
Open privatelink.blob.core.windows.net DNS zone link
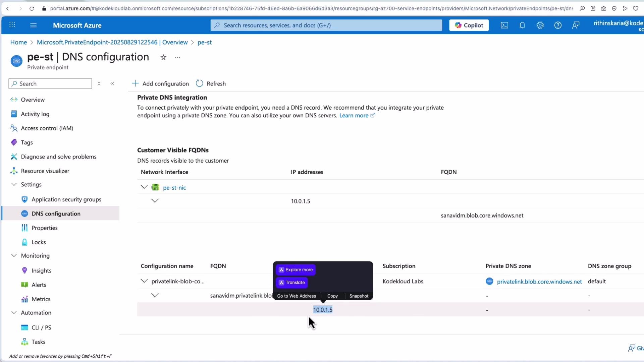coord(539,282)
